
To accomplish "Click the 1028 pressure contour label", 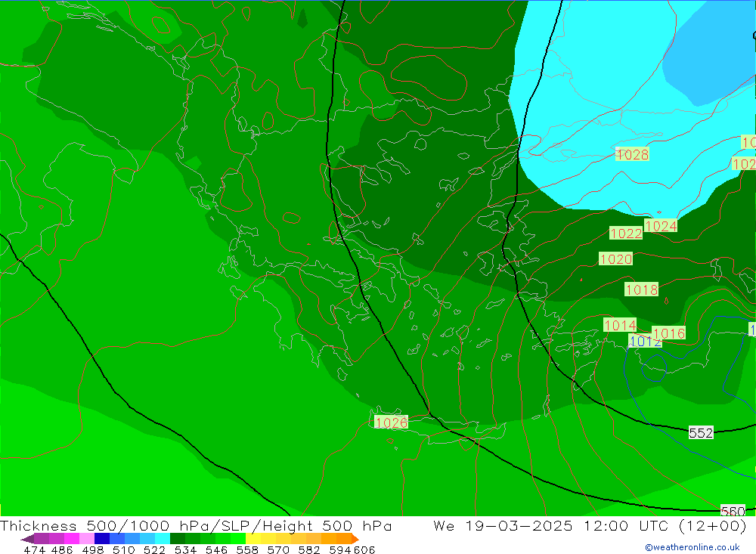I will 632,154.
